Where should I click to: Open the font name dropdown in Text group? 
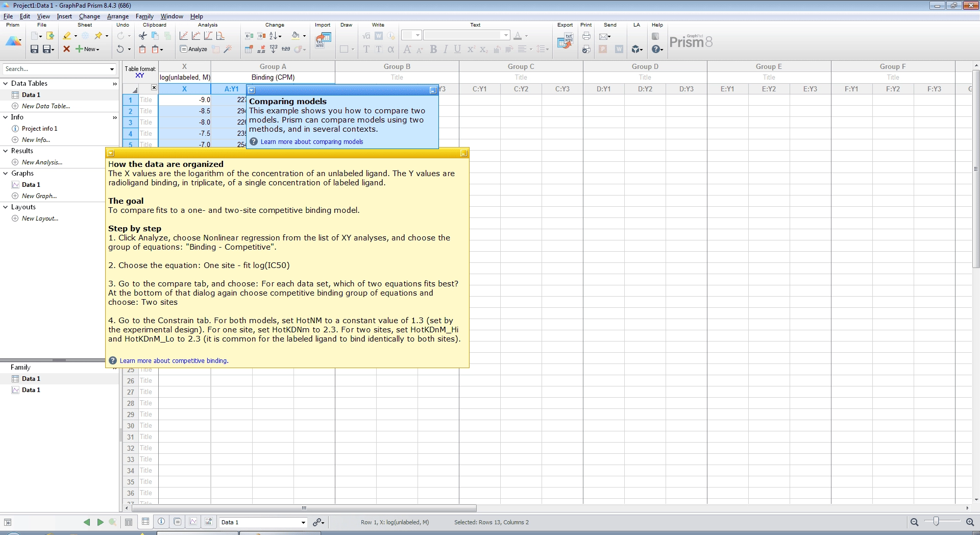point(506,35)
